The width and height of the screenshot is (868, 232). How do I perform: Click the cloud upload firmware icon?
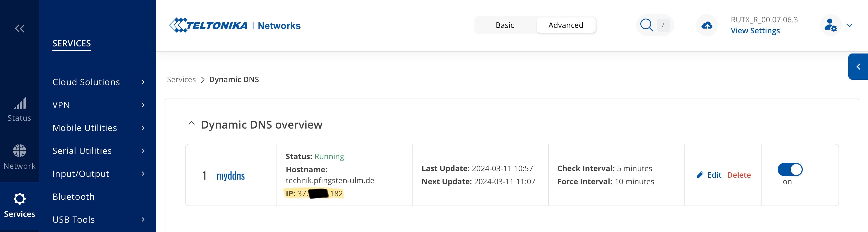click(x=707, y=25)
